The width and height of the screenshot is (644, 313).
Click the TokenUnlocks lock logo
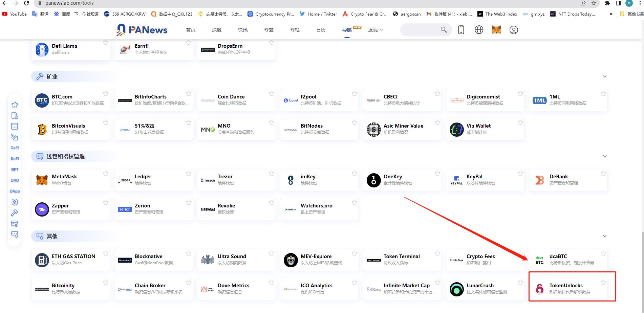(540, 289)
